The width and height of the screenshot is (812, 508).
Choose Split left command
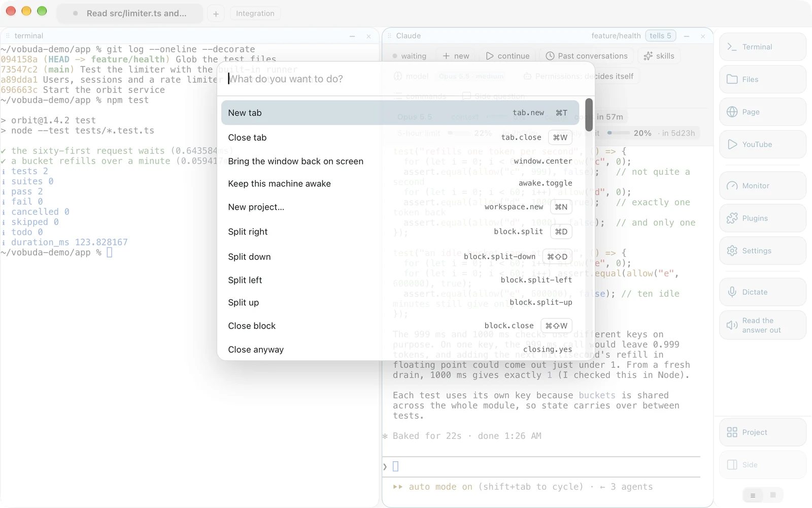(400, 280)
